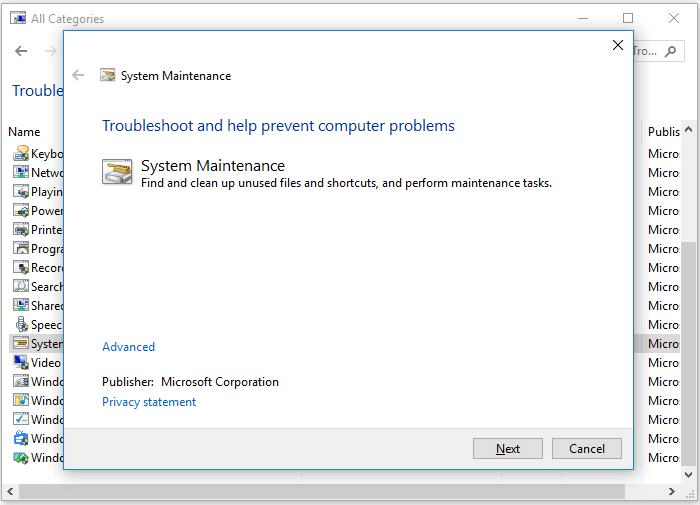Click the Playing Audio troubleshooter icon
The width and height of the screenshot is (700, 505).
point(21,192)
